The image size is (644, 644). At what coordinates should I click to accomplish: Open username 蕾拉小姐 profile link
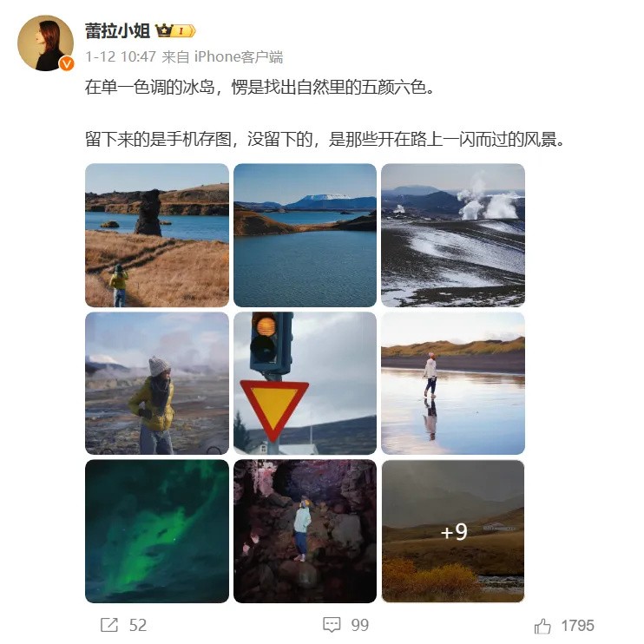pyautogui.click(x=117, y=30)
